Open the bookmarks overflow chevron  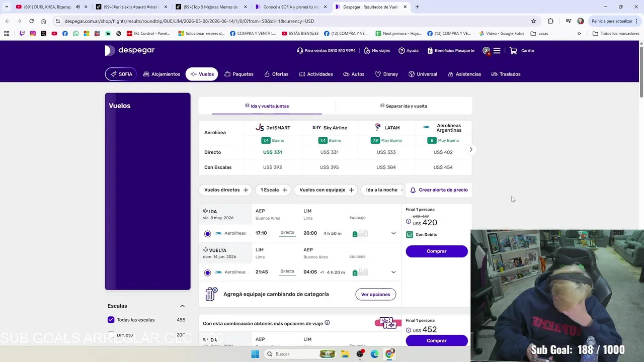tap(579, 34)
